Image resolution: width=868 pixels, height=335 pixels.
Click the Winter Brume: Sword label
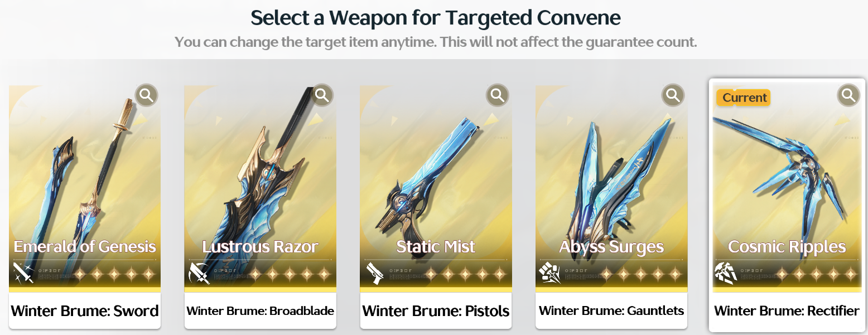coord(85,311)
